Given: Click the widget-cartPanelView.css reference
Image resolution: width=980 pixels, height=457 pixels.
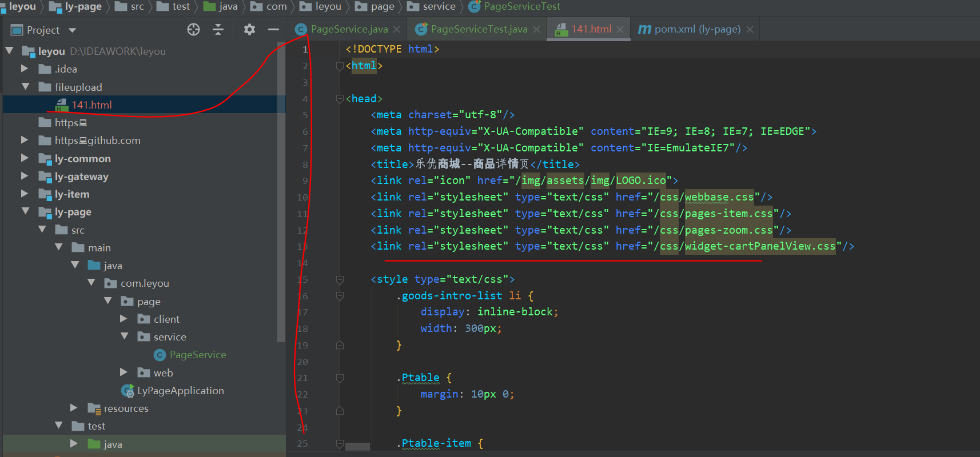Looking at the screenshot, I should [x=760, y=246].
